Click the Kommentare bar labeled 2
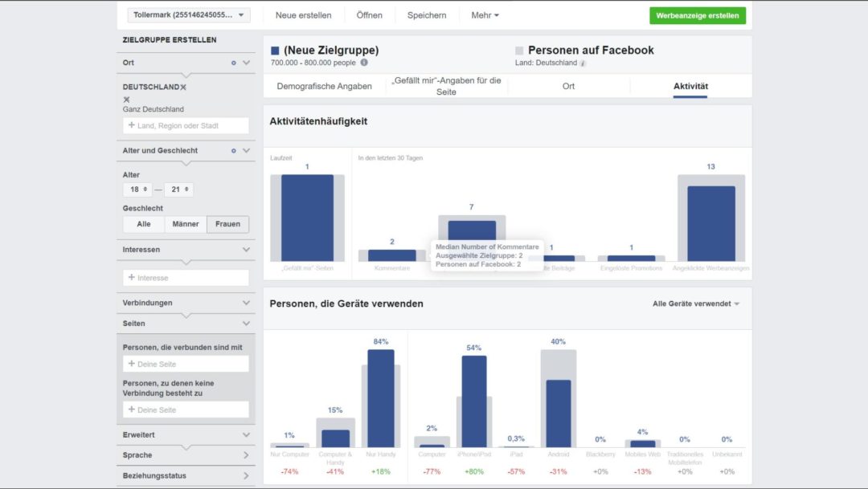Screen dimensions: 868x489 coord(392,255)
